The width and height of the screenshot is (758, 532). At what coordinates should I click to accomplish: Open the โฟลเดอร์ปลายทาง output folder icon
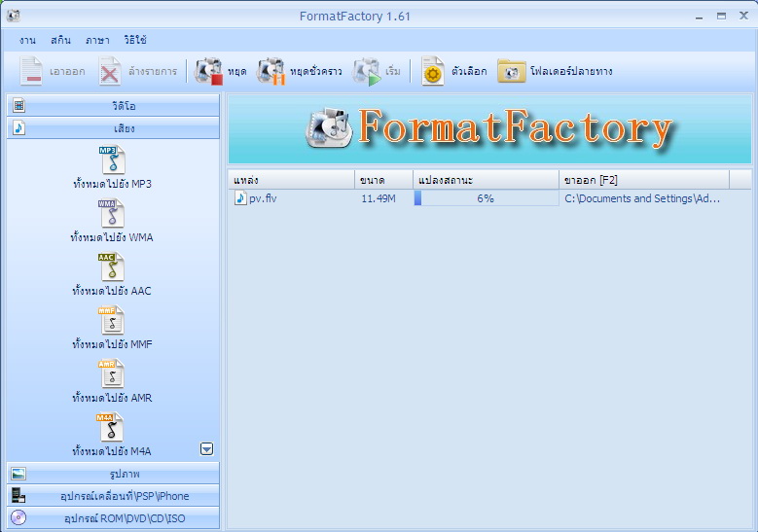pyautogui.click(x=512, y=72)
